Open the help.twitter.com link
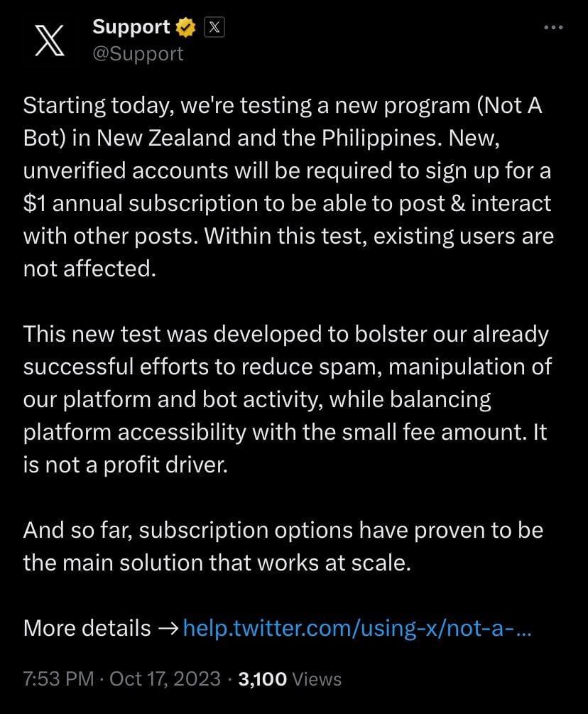588x714 pixels. [356, 627]
